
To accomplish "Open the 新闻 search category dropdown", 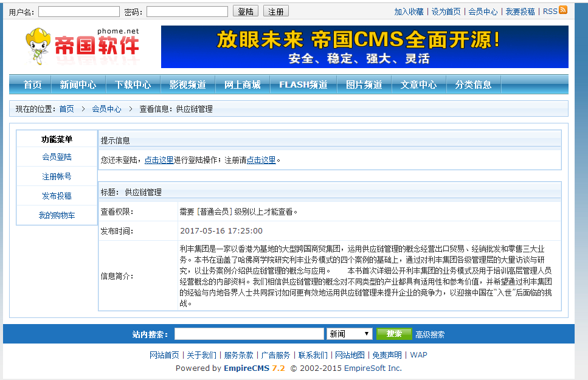I will point(349,333).
